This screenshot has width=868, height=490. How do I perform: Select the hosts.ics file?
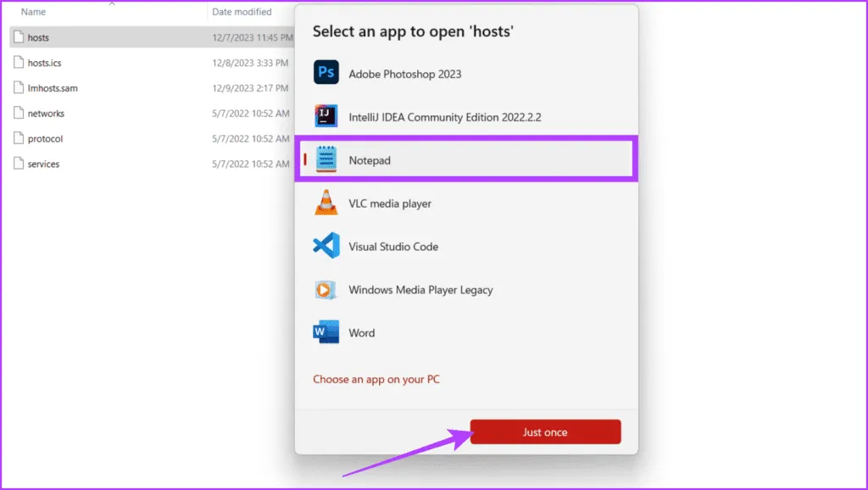click(x=45, y=63)
